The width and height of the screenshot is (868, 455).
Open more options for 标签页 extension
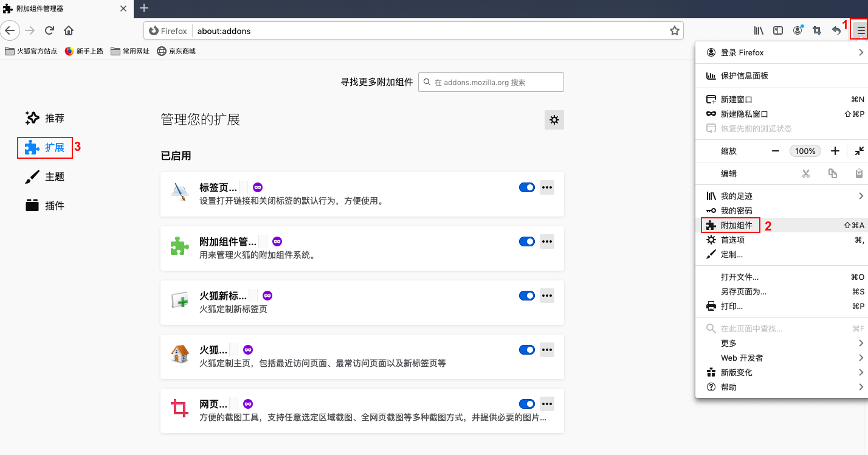[x=547, y=187]
